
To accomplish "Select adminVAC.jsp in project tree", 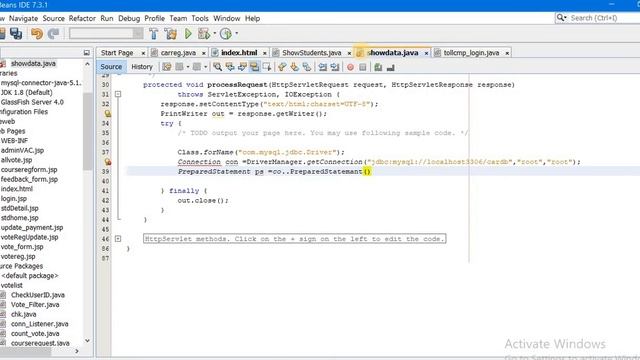I will (22, 150).
